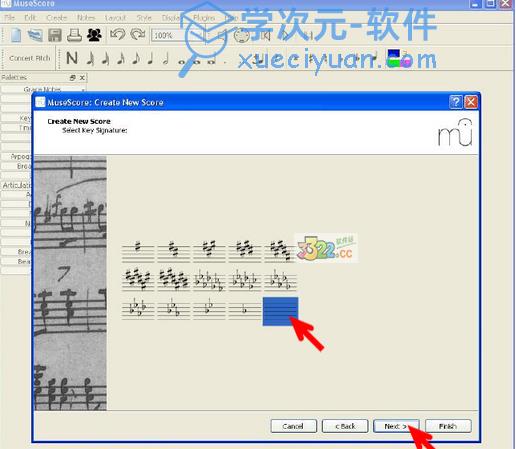This screenshot has height=449, width=516.
Task: Select the quarter note duration icon
Action: (x=151, y=58)
